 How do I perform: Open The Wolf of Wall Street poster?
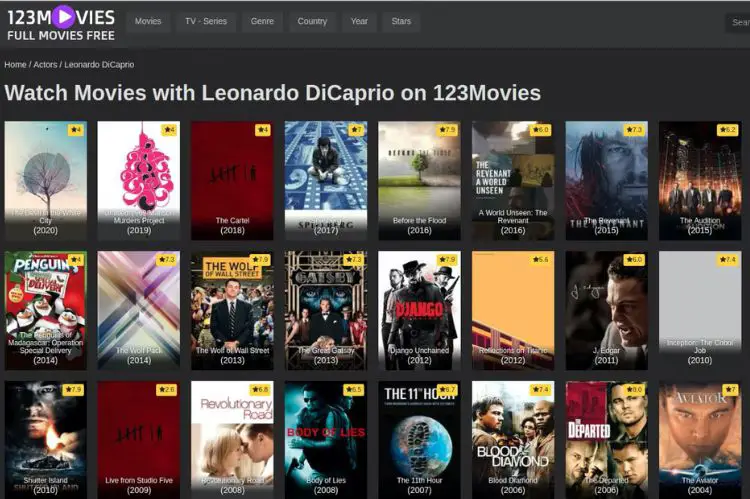click(x=232, y=310)
